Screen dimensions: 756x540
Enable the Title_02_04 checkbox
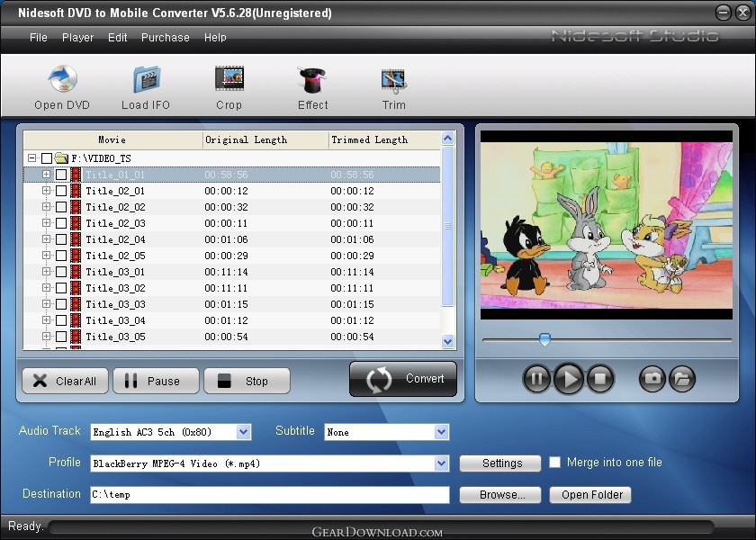(x=61, y=239)
